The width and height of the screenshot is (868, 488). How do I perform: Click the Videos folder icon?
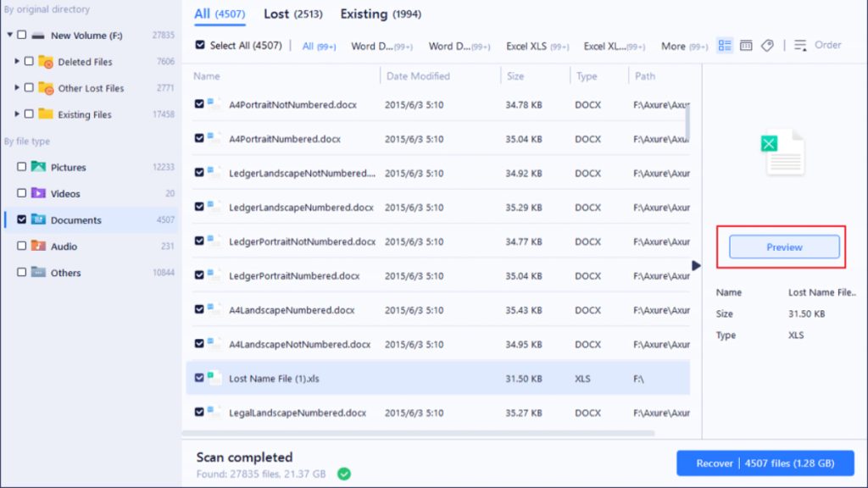tap(39, 194)
